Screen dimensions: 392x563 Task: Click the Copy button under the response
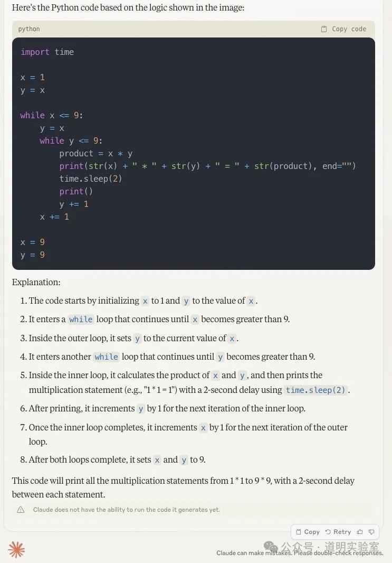[x=308, y=532]
